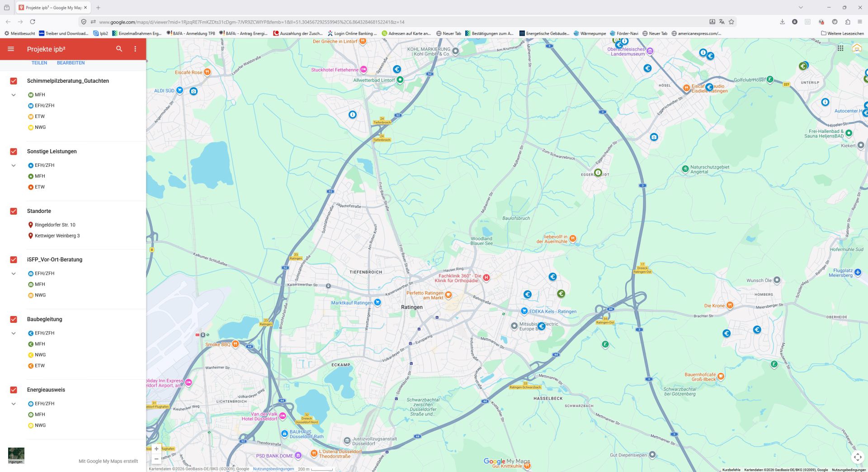Image resolution: width=868 pixels, height=472 pixels.
Task: Open the Förder-Navi bookmark
Action: click(624, 33)
